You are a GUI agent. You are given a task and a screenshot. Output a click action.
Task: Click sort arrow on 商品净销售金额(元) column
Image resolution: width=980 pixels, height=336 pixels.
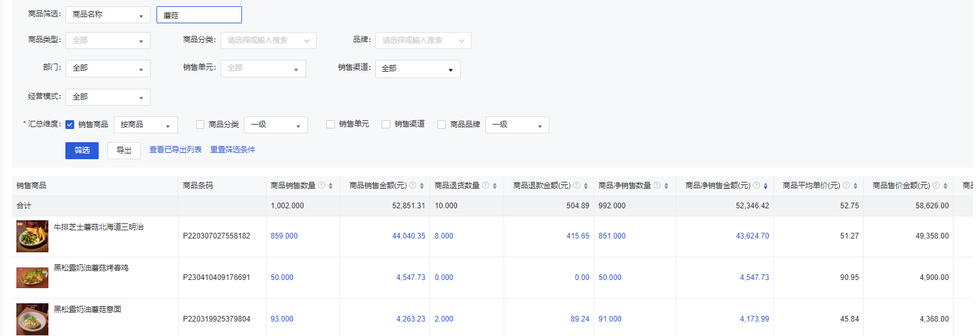[x=765, y=186]
